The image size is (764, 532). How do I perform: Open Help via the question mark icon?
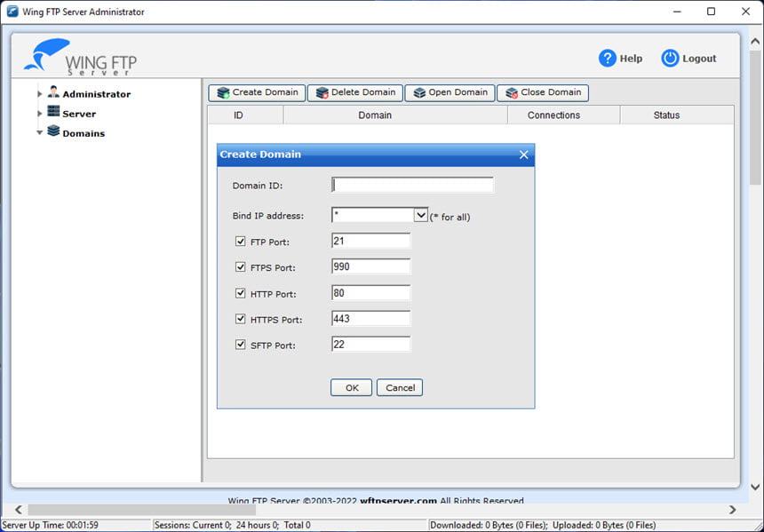(x=607, y=59)
